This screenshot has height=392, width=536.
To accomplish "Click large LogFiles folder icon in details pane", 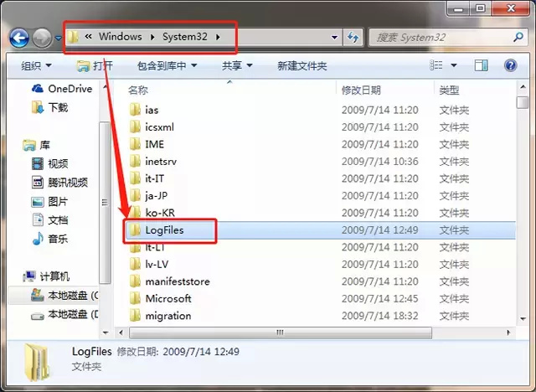I will pos(37,363).
